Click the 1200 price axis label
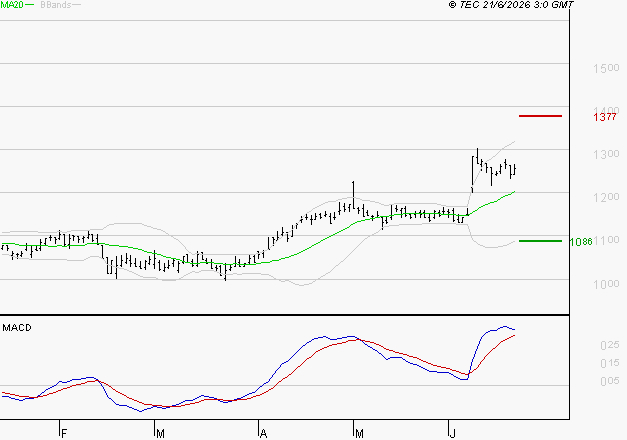Viewport: 627px width, 440px height. click(x=606, y=197)
